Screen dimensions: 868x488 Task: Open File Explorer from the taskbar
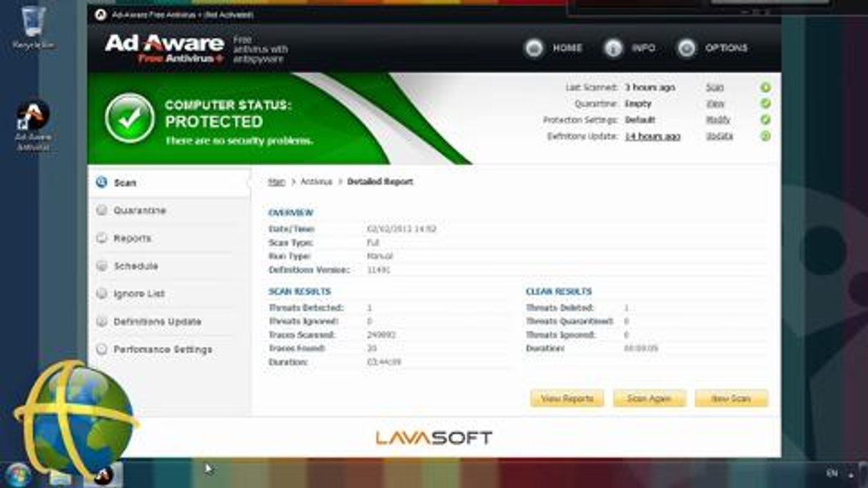tap(60, 477)
